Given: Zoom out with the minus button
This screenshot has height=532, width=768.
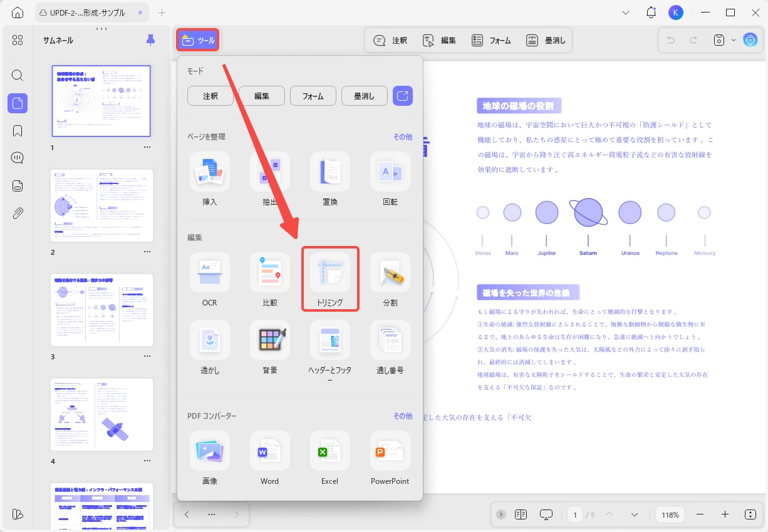Looking at the screenshot, I should [700, 514].
